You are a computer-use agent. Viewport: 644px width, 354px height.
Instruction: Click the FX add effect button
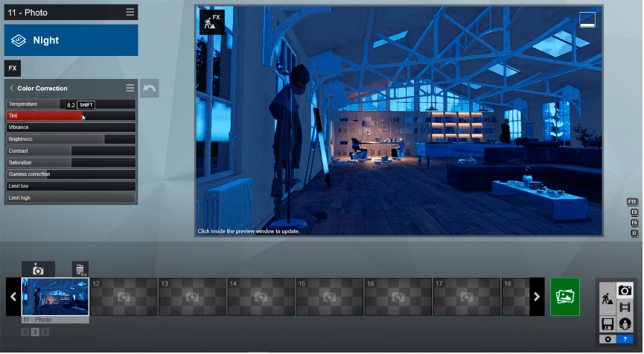point(12,69)
